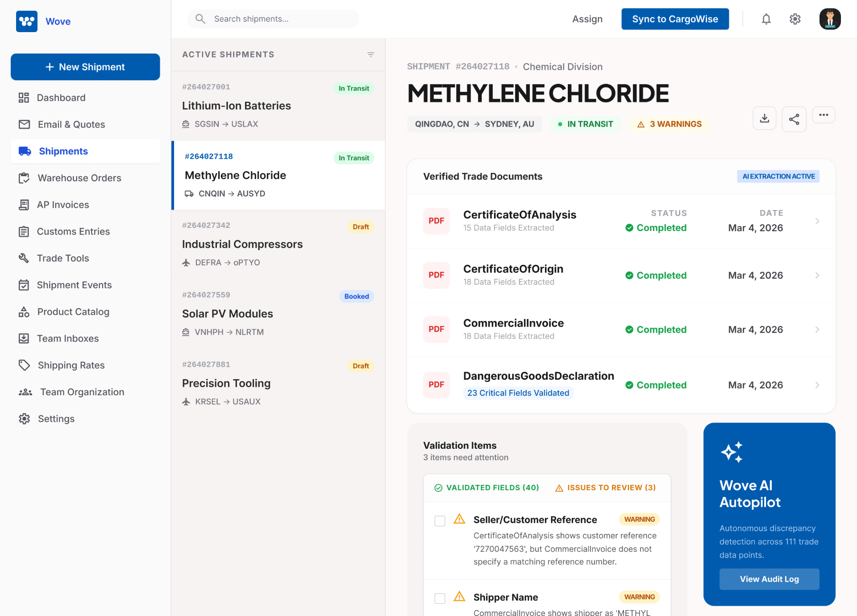
Task: Switch to the Shipments section
Action: click(x=63, y=151)
